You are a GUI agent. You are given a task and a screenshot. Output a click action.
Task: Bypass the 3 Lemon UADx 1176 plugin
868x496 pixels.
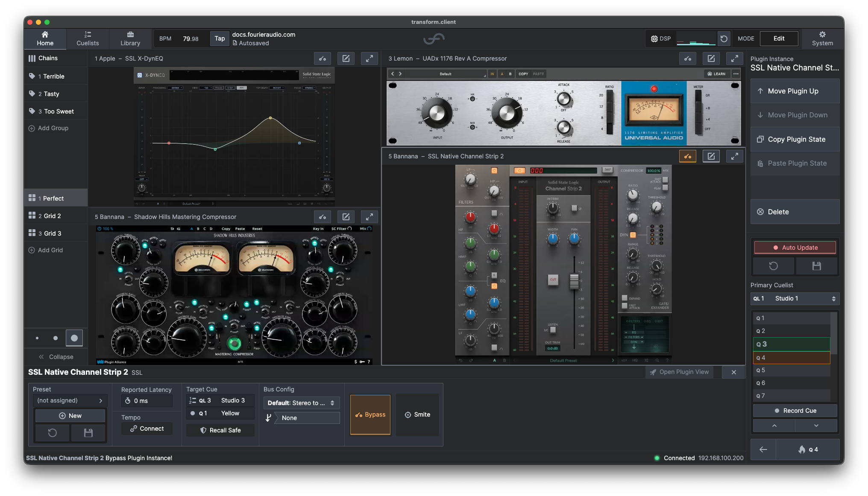tap(688, 58)
